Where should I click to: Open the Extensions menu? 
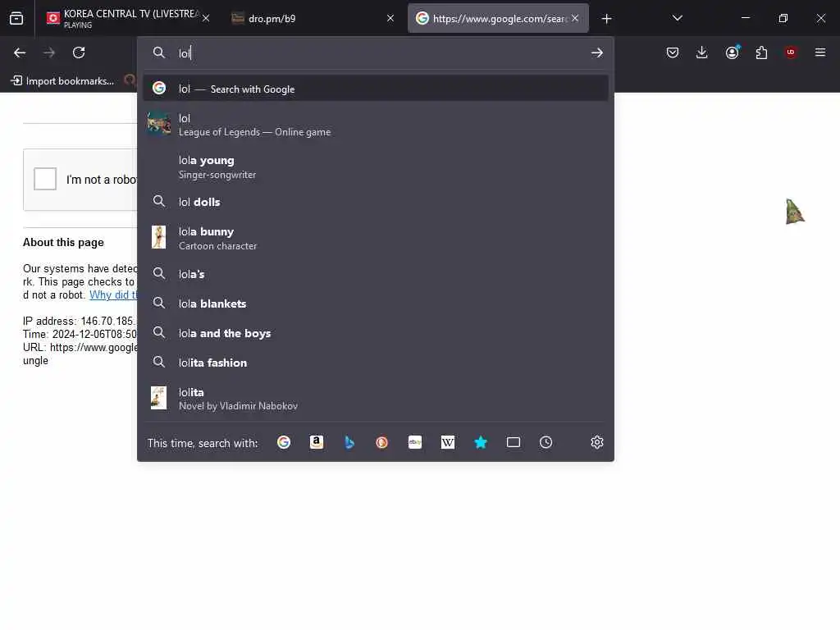click(x=761, y=52)
